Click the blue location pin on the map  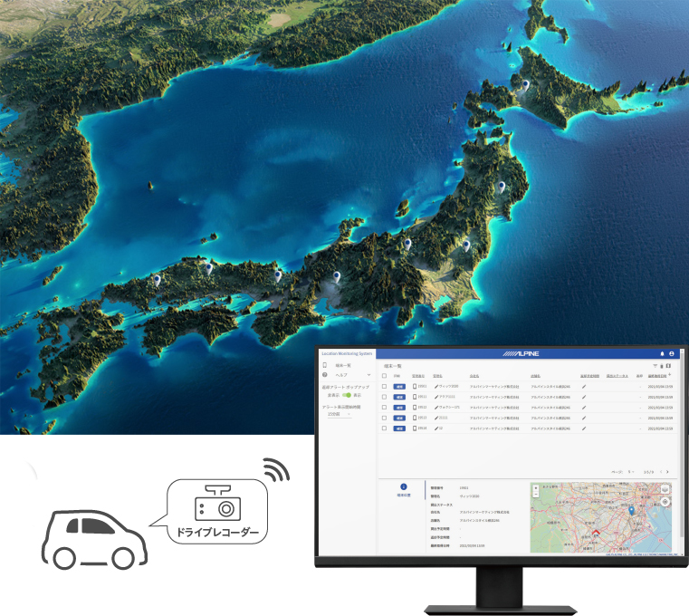[631, 511]
